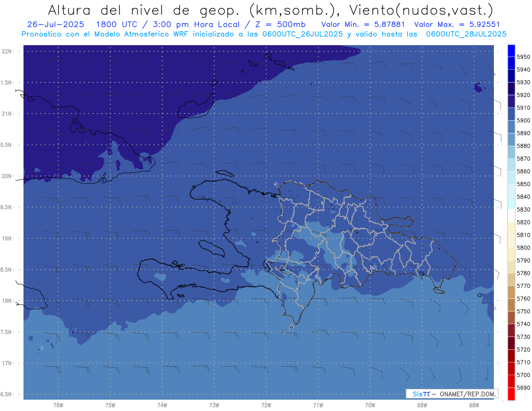Click the 5820 color scale label
The width and height of the screenshot is (532, 411).
pos(523,222)
